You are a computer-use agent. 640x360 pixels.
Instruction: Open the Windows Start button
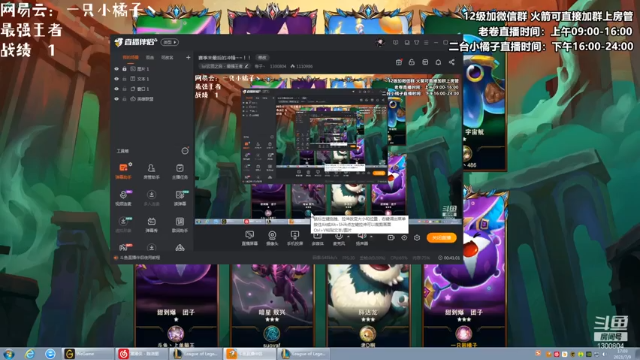(8, 354)
